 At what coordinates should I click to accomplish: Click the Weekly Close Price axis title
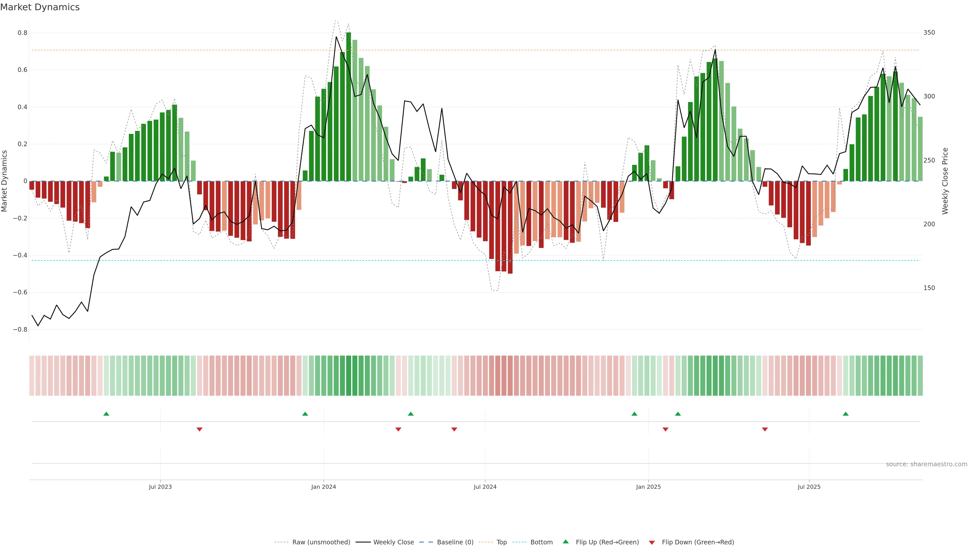945,181
